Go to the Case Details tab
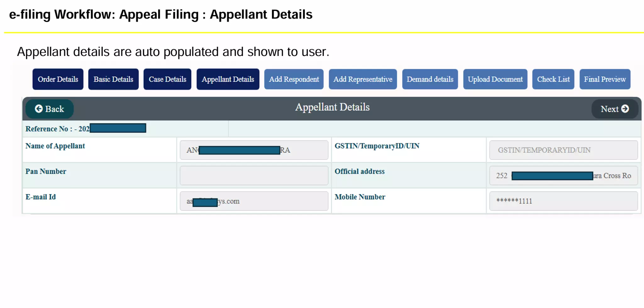The height and width of the screenshot is (308, 644). tap(167, 79)
